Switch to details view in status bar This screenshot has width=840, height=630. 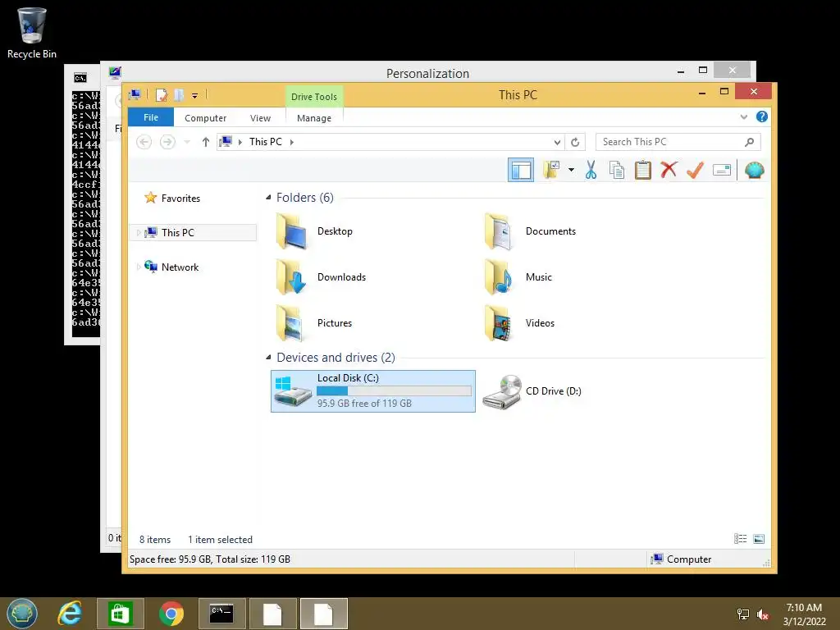tap(741, 539)
